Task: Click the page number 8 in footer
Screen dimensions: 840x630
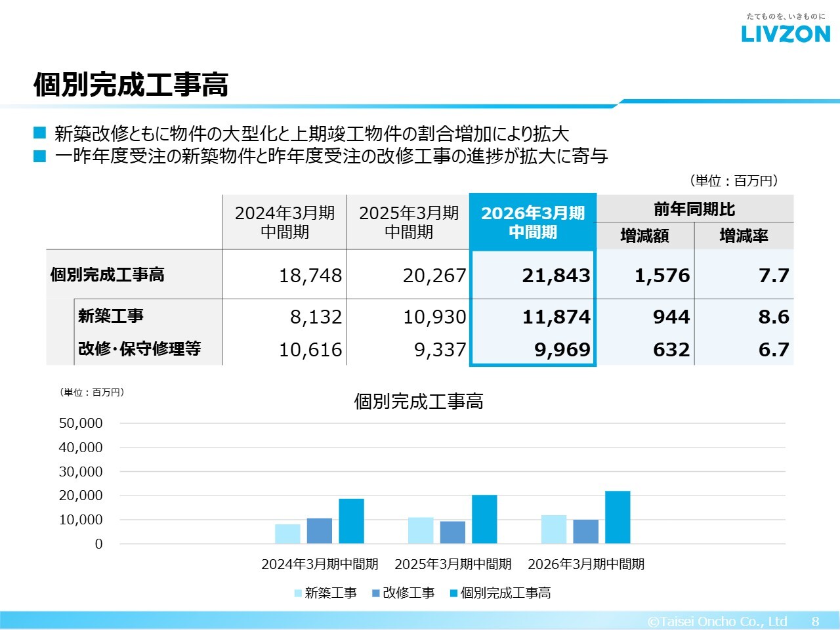Action: pyautogui.click(x=815, y=621)
